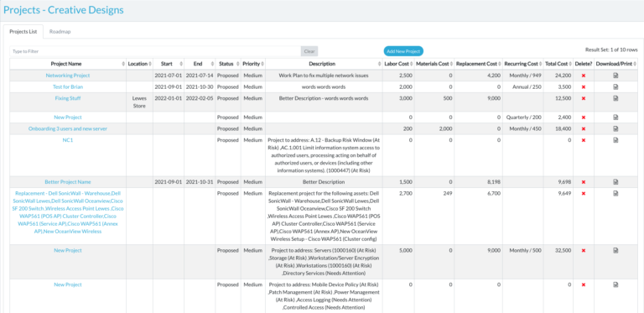
Task: Delete the New Project costing 32,500
Action: 584,250
